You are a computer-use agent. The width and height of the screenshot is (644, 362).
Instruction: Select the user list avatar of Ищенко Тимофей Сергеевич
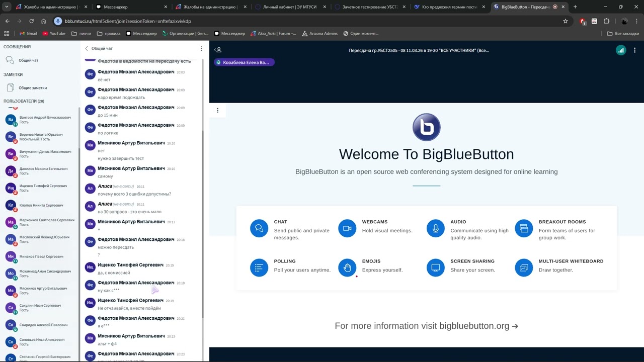pos(11,188)
